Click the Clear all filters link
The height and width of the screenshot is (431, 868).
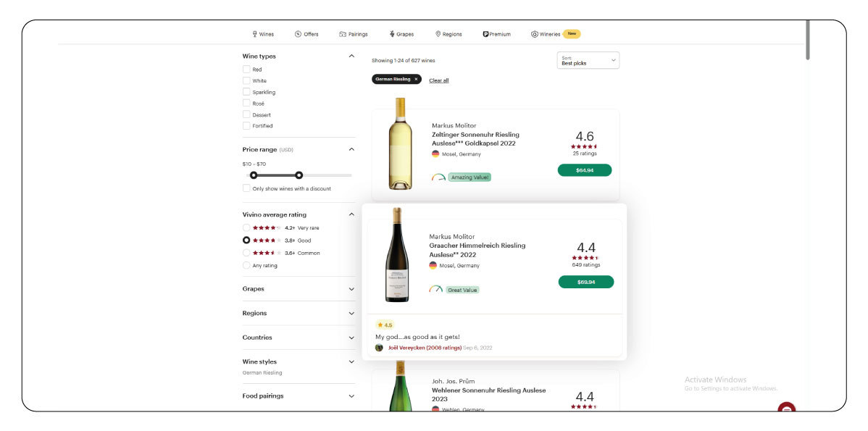pos(438,80)
